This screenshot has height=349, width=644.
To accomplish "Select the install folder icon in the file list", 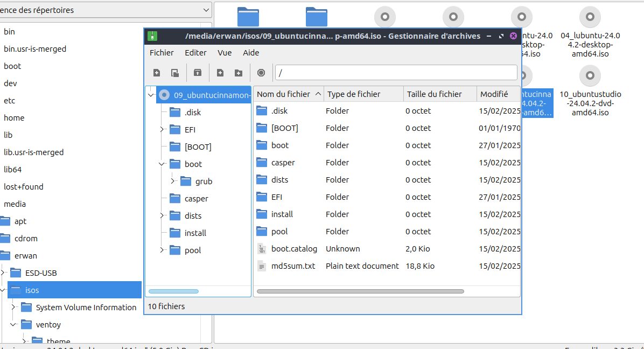I will (262, 214).
